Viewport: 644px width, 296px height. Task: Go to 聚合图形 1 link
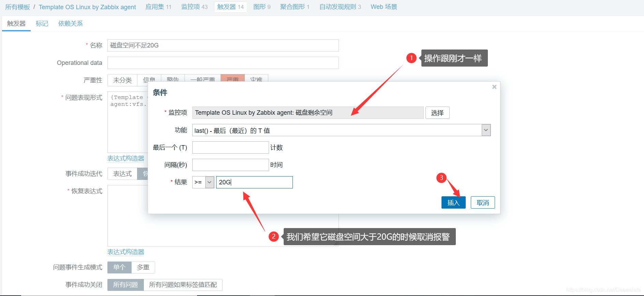click(295, 7)
